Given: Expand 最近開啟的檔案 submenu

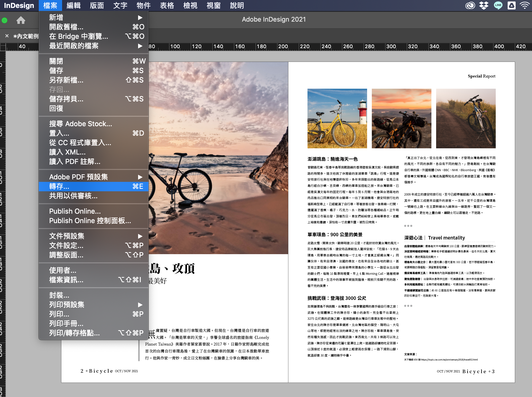Looking at the screenshot, I should click(x=140, y=46).
